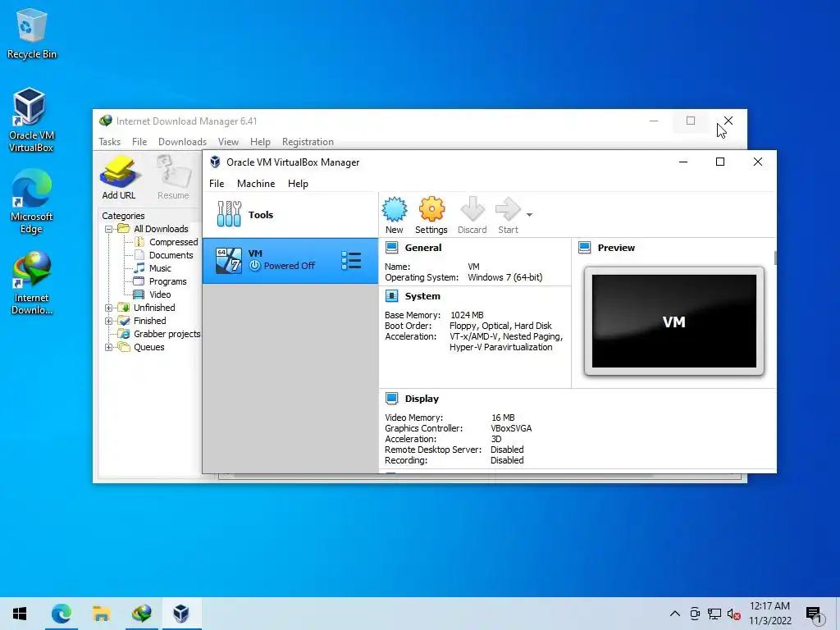Image resolution: width=840 pixels, height=630 pixels.
Task: Select Internet Download Manager desktop shortcut
Action: [x=32, y=283]
